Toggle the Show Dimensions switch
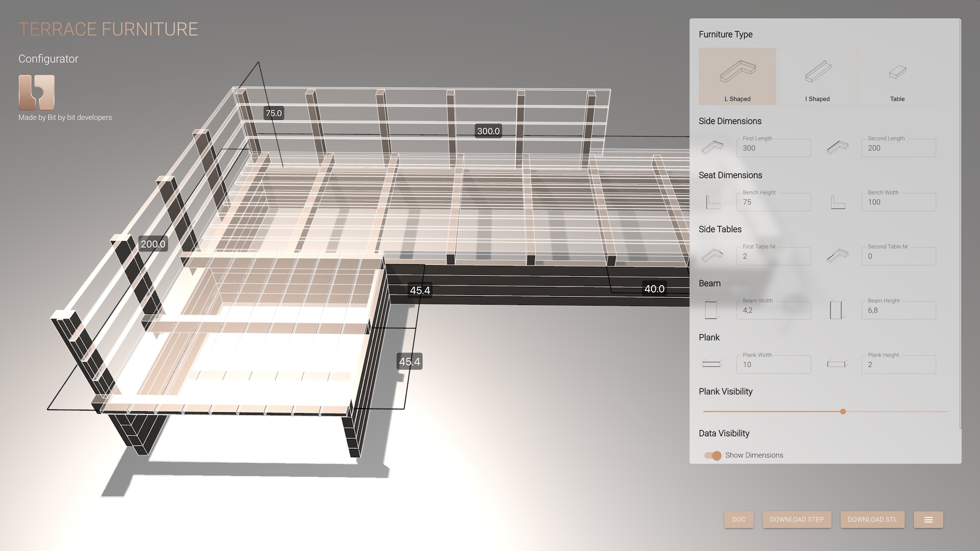The height and width of the screenshot is (551, 980). [713, 455]
